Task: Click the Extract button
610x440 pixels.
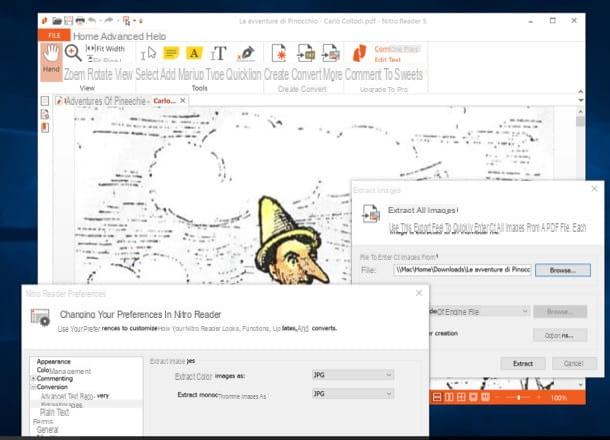Action: coord(523,364)
